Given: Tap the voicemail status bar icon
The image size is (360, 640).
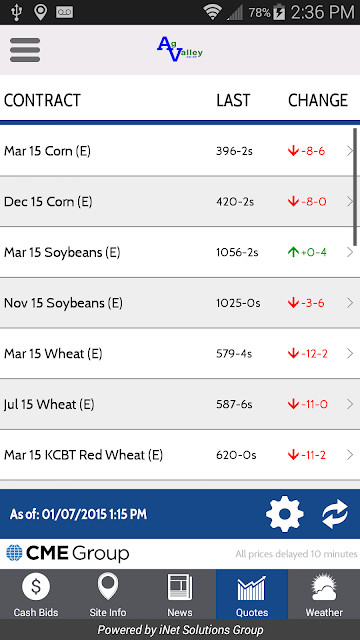Looking at the screenshot, I should [64, 12].
